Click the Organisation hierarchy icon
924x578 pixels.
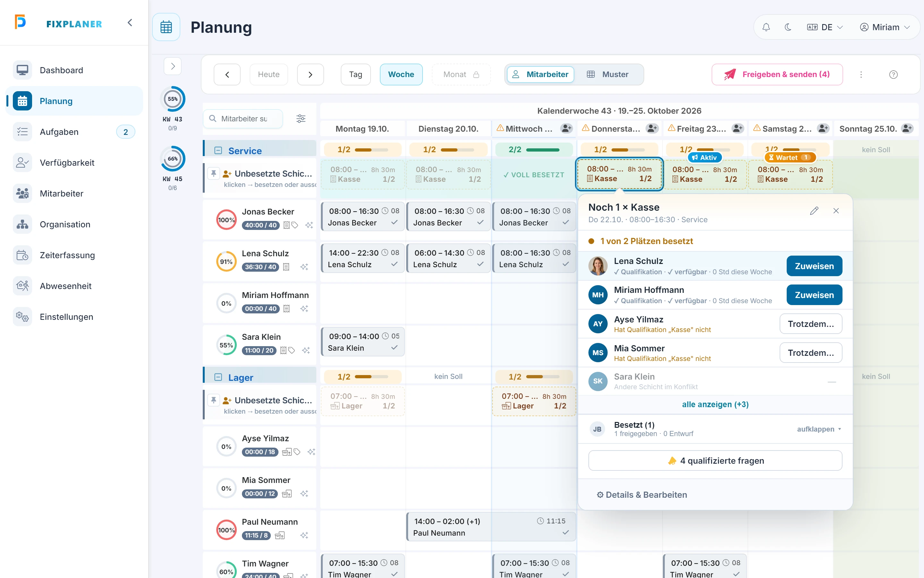(x=22, y=224)
